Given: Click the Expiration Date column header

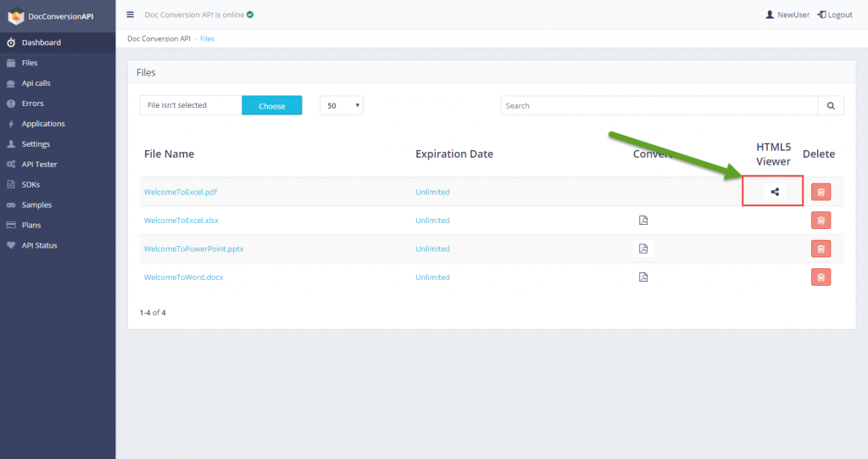Looking at the screenshot, I should point(454,154).
